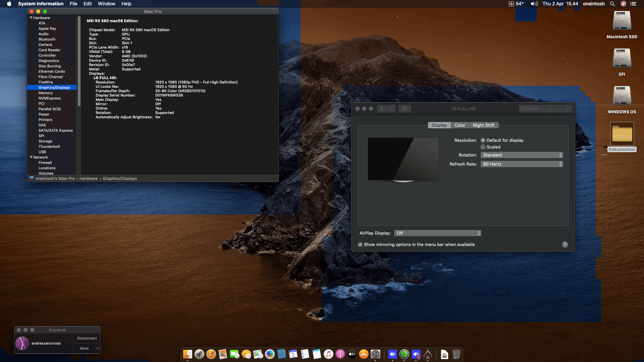Viewport: 644px width, 362px height.
Task: Open the Refresh Rate dropdown
Action: click(522, 164)
